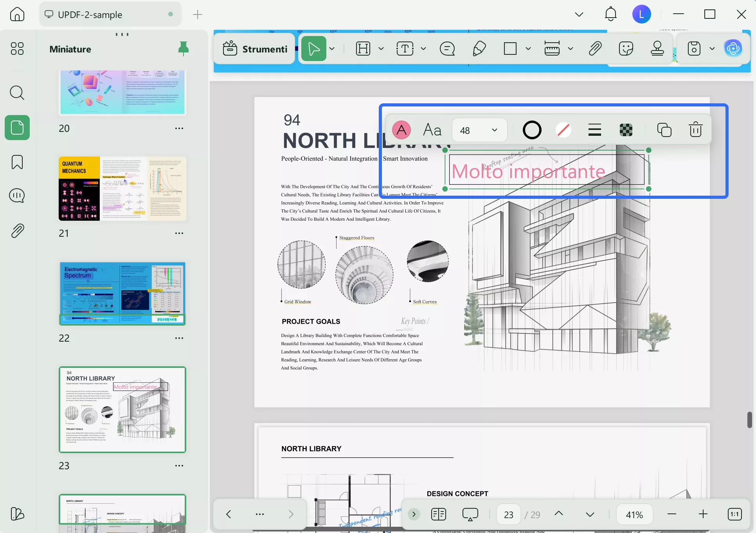Expand the font size 48 dropdown

tap(494, 130)
